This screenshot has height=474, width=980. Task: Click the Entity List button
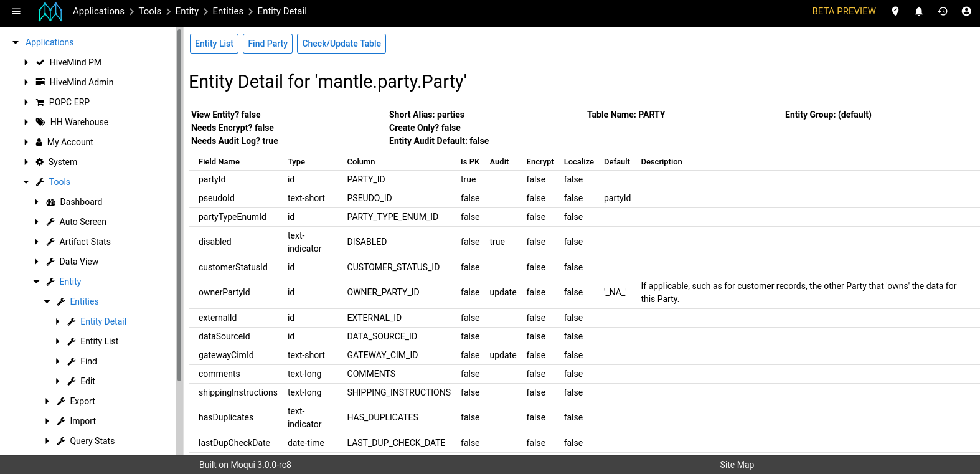(214, 44)
